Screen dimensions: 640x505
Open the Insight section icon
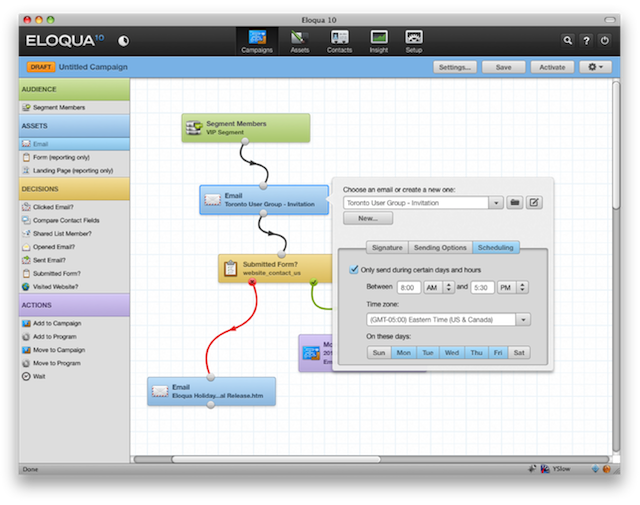(x=379, y=41)
